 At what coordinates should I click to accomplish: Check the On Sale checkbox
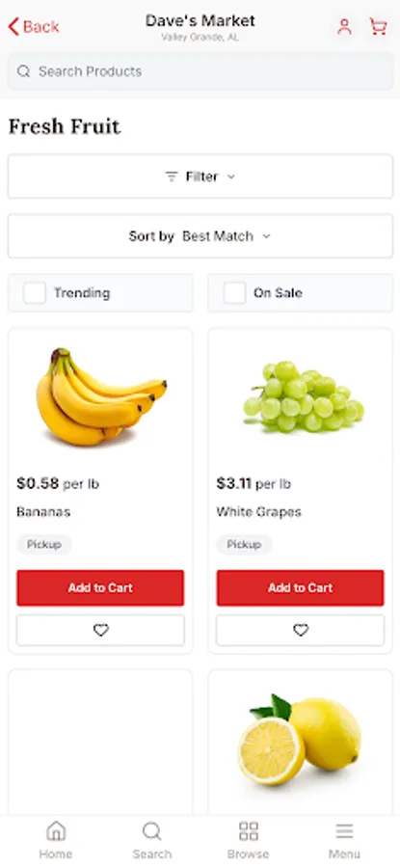click(x=234, y=293)
